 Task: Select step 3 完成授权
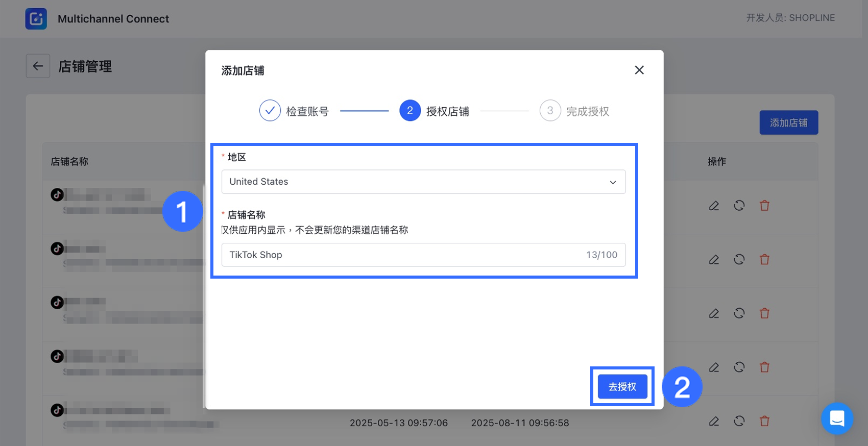coord(574,111)
